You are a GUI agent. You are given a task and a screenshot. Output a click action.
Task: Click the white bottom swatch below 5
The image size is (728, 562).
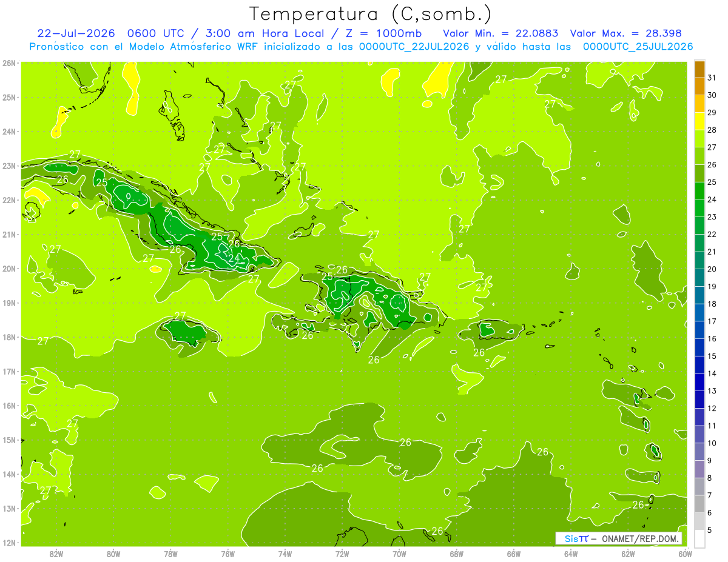pos(699,538)
